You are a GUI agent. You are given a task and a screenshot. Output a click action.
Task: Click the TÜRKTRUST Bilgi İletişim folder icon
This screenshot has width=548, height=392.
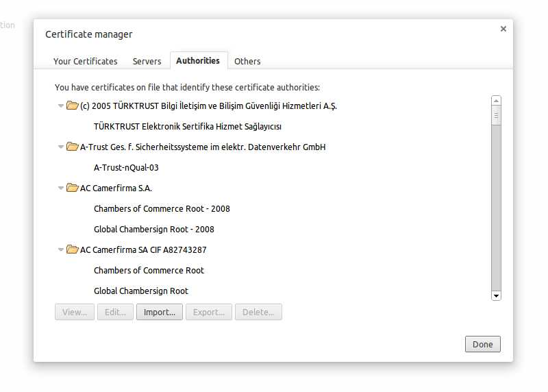click(73, 106)
